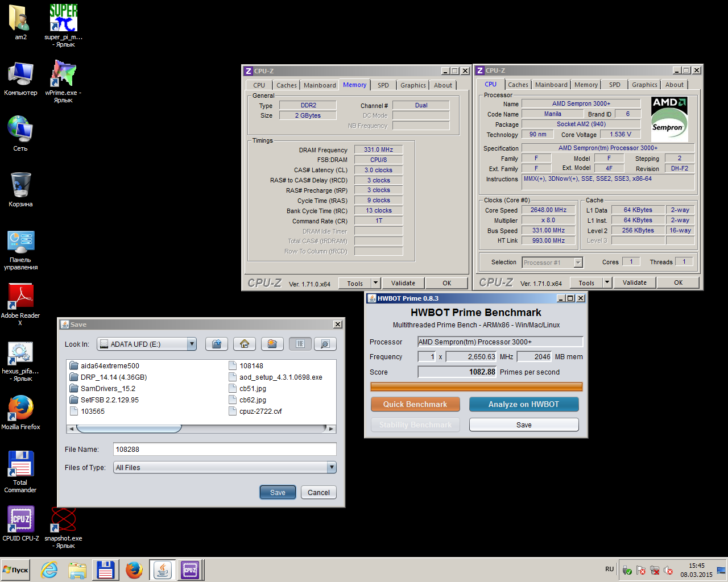Click OK in the right CPU-Z window
This screenshot has height=582, width=728.
pos(679,282)
